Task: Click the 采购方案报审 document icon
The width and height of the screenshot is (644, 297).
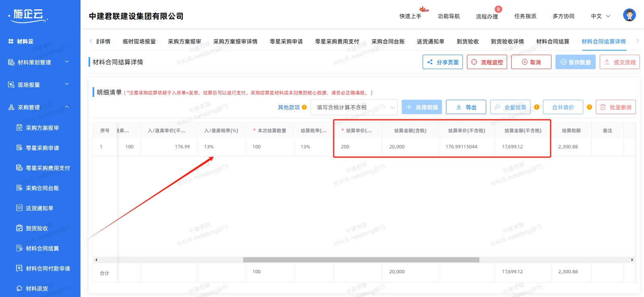Action: (19, 127)
